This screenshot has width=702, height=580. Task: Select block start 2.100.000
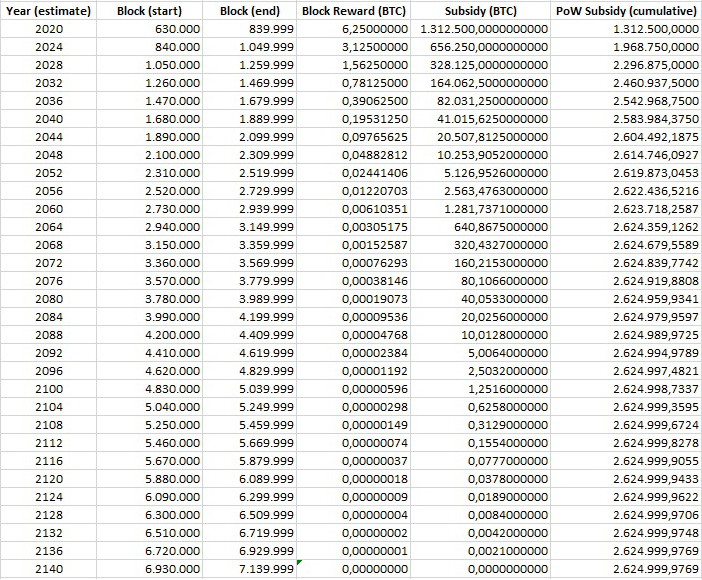click(149, 155)
